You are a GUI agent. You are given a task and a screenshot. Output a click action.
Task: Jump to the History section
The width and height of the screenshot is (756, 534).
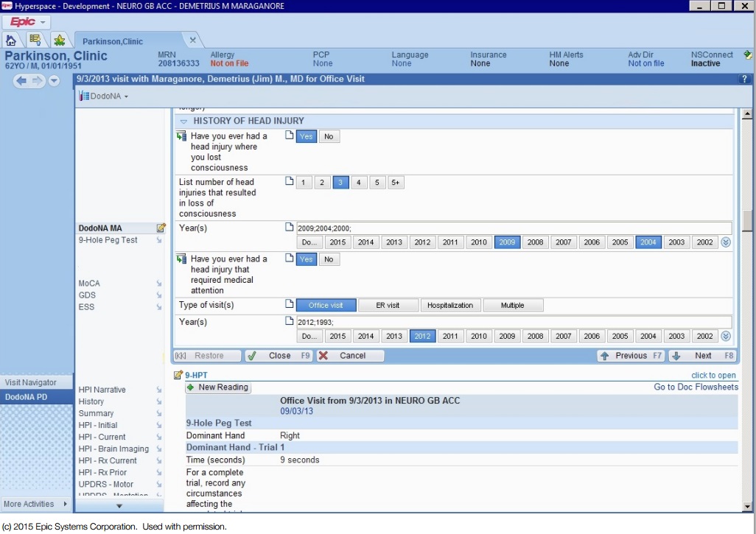point(91,401)
